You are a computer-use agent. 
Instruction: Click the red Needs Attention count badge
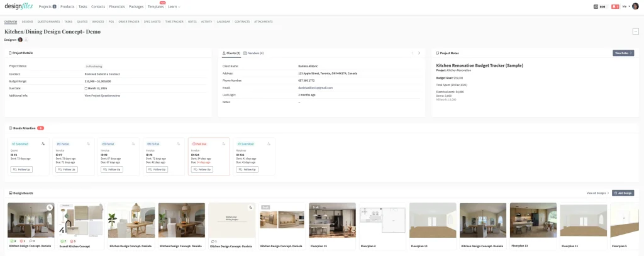pos(41,128)
